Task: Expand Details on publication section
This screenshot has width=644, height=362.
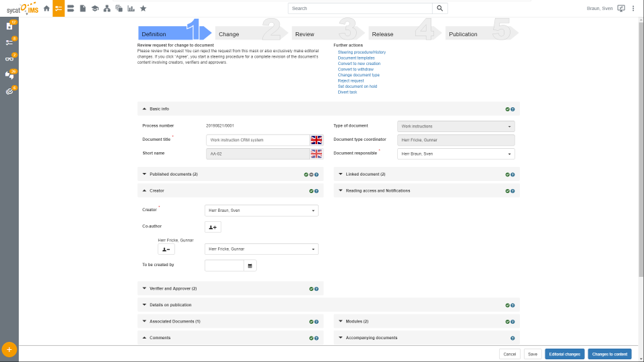Action: coord(144,304)
